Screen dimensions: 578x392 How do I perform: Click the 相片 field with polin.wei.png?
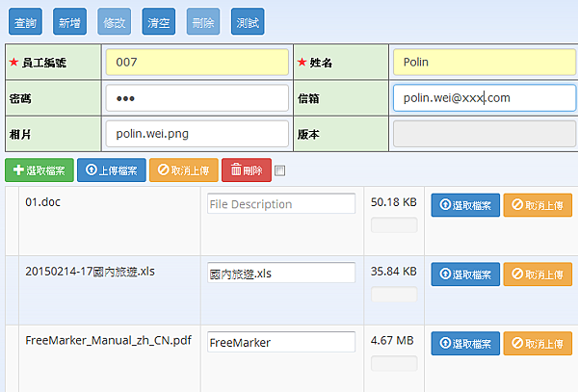click(197, 133)
